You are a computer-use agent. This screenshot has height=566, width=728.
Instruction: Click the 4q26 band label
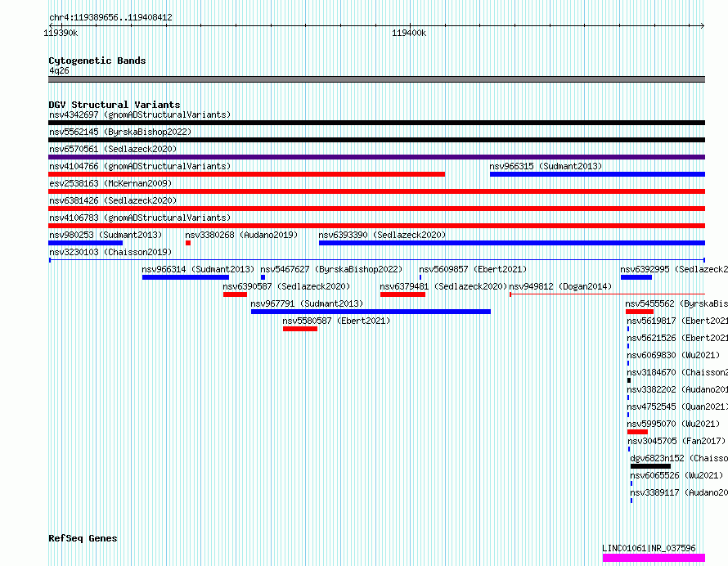click(59, 70)
